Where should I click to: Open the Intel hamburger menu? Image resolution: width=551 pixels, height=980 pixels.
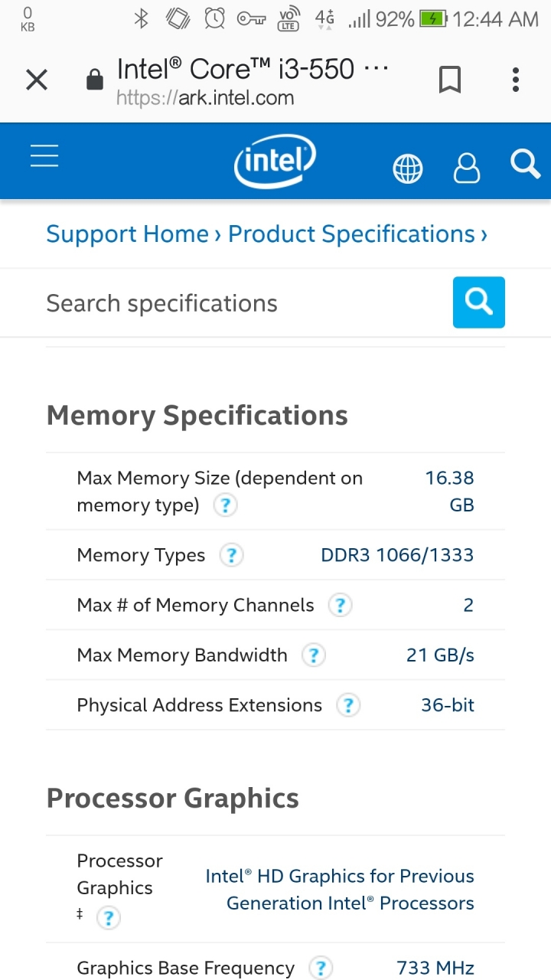click(x=44, y=155)
